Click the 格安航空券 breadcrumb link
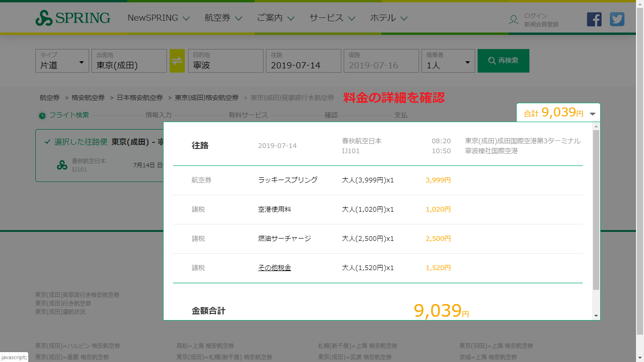This screenshot has width=644, height=362. 88,98
